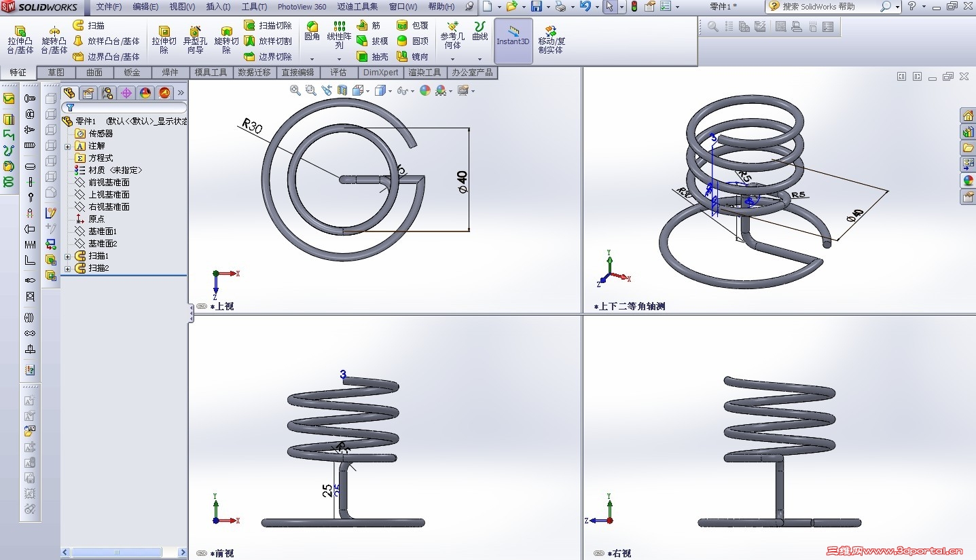Screen dimensions: 976x560
Task: Open the dropdown arrow under 线性阵列
Action: [339, 59]
